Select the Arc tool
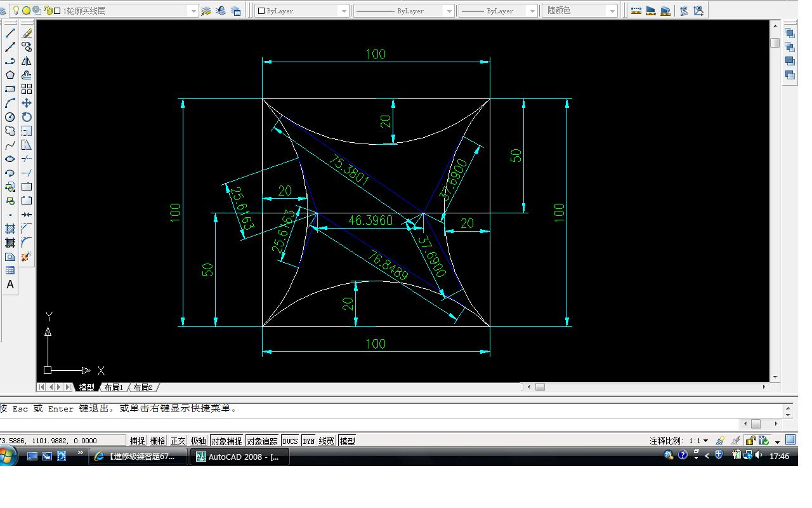812x508 pixels. pos(10,103)
